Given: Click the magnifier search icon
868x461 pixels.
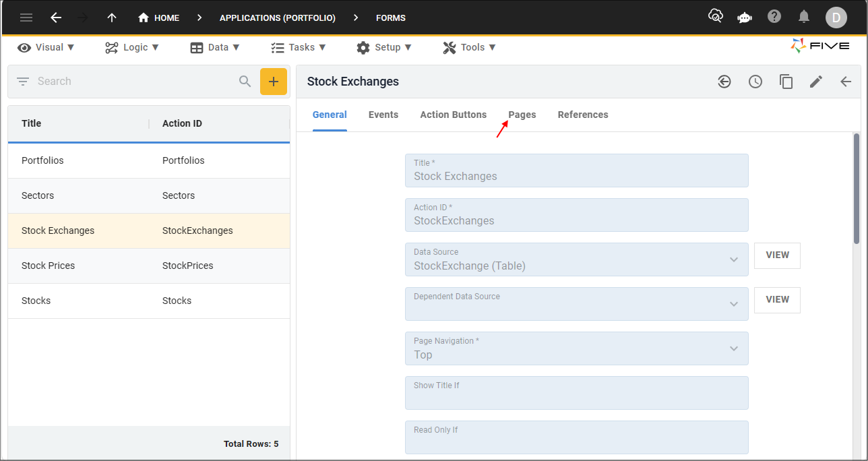Looking at the screenshot, I should [x=245, y=82].
